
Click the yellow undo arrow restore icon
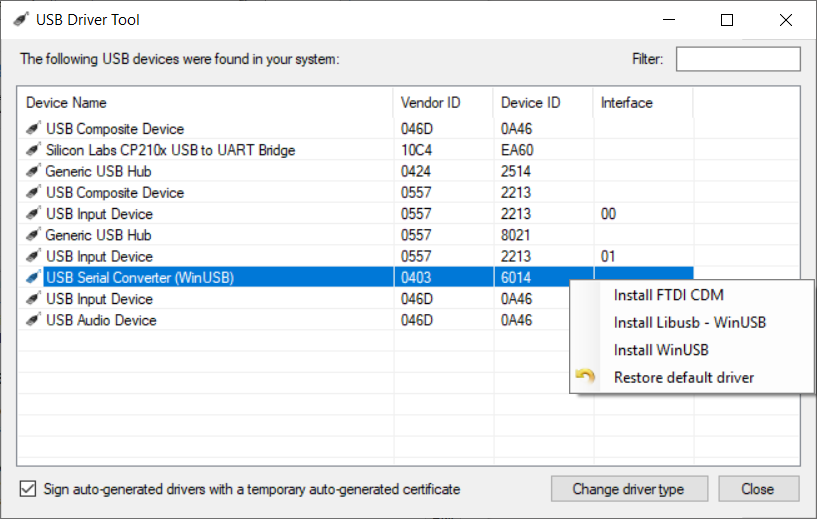pos(586,377)
